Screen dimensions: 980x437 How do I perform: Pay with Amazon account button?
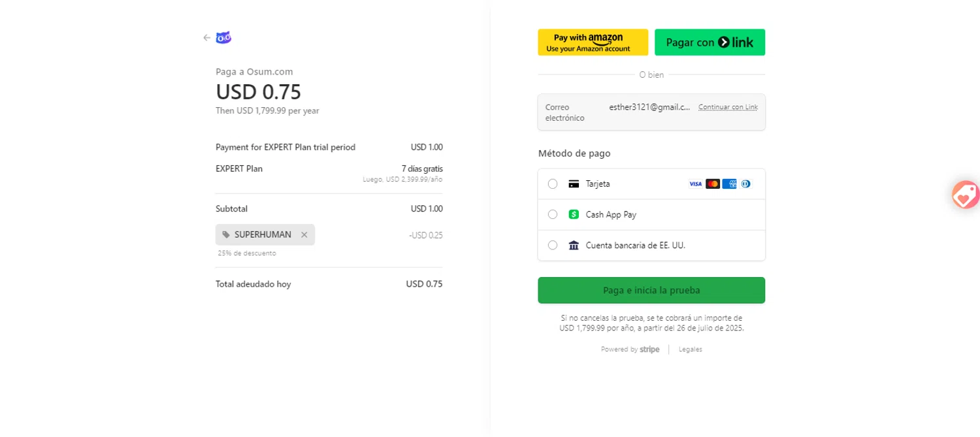pos(593,42)
